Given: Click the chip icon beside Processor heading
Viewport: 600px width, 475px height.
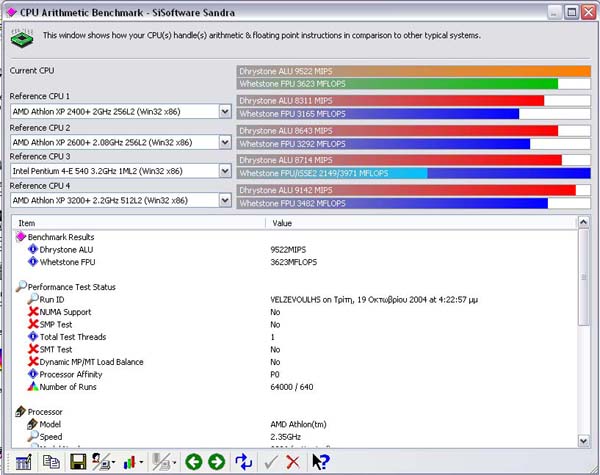Looking at the screenshot, I should (x=21, y=411).
